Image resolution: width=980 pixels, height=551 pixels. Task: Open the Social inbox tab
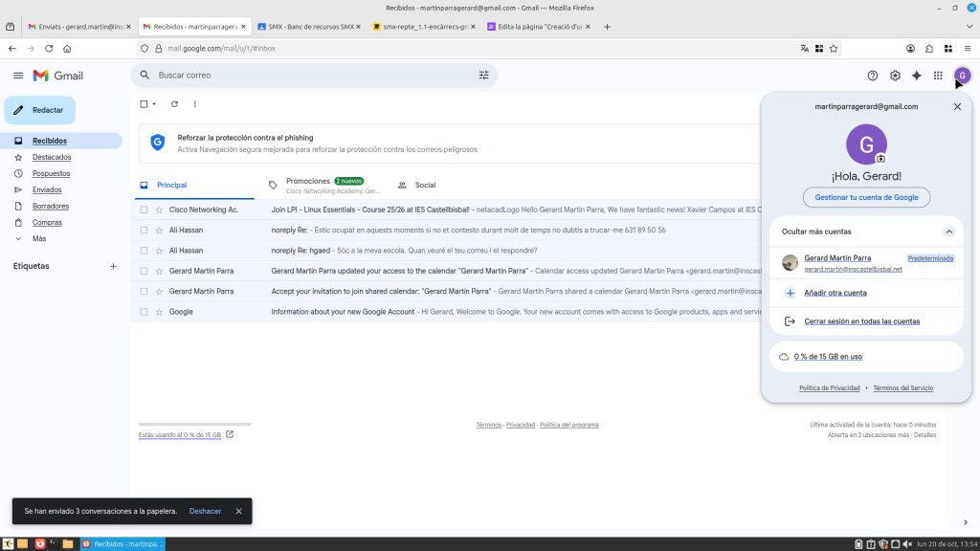coord(425,185)
